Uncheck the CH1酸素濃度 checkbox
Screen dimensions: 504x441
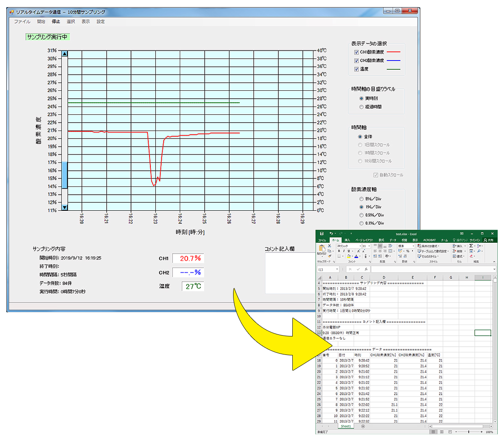357,52
